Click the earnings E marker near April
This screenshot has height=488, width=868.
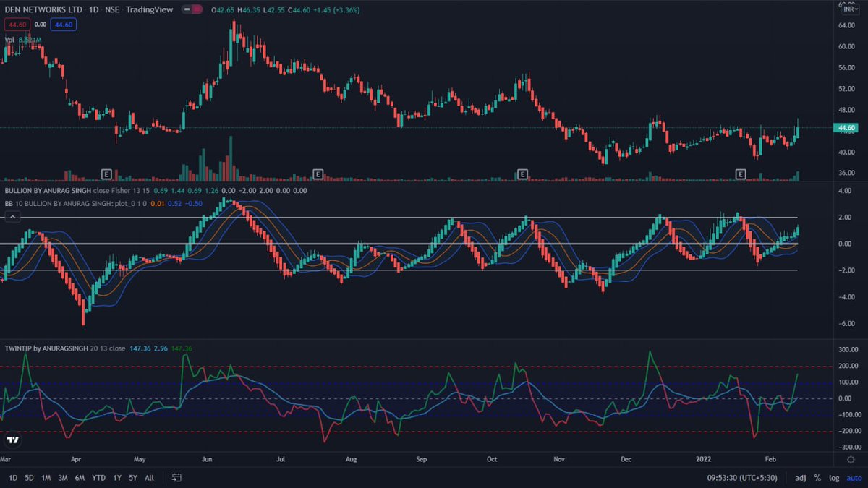pos(106,174)
